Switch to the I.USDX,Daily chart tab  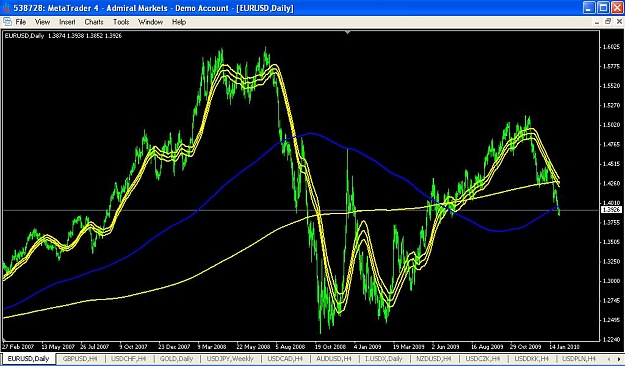point(384,358)
